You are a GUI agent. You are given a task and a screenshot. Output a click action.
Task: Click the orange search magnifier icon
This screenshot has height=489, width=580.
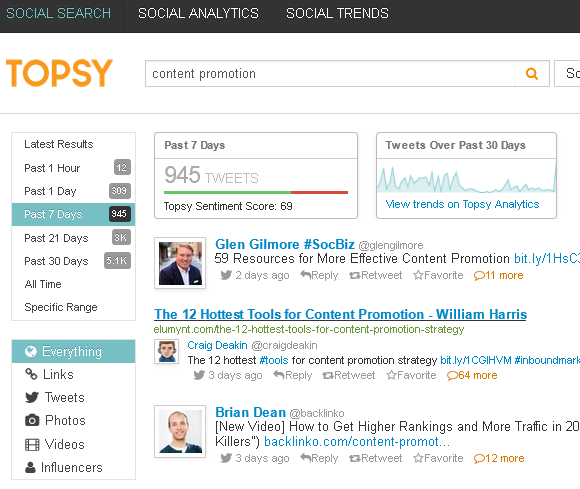coord(532,74)
